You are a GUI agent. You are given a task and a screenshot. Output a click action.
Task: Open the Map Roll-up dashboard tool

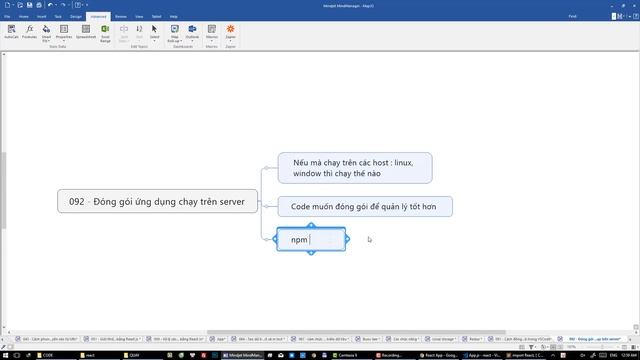coord(175,33)
